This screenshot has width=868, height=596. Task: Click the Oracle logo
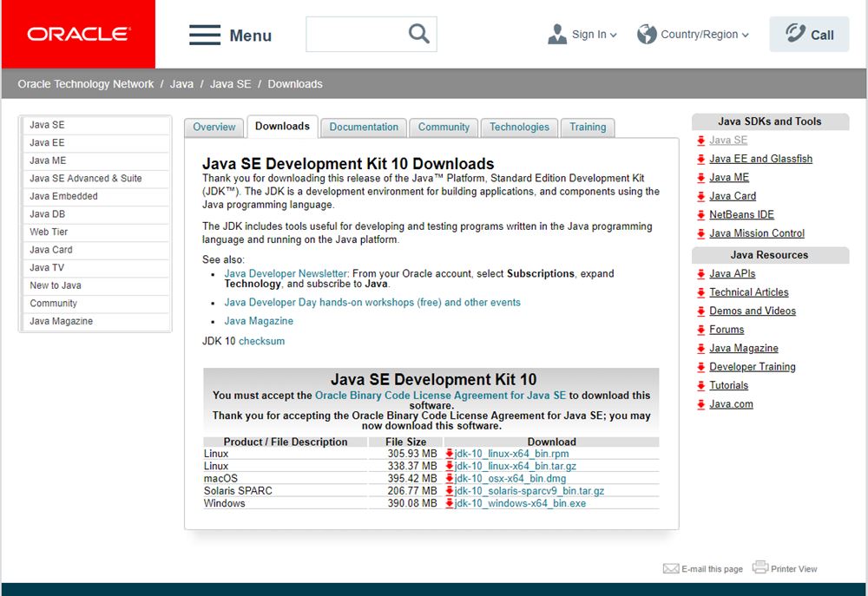[79, 35]
